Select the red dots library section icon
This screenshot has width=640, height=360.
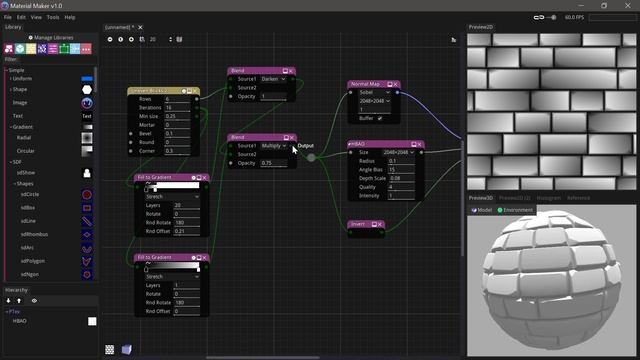[86, 49]
